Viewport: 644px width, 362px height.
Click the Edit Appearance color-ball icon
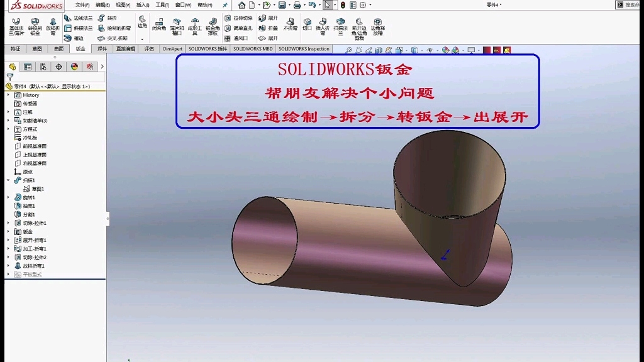[x=445, y=50]
